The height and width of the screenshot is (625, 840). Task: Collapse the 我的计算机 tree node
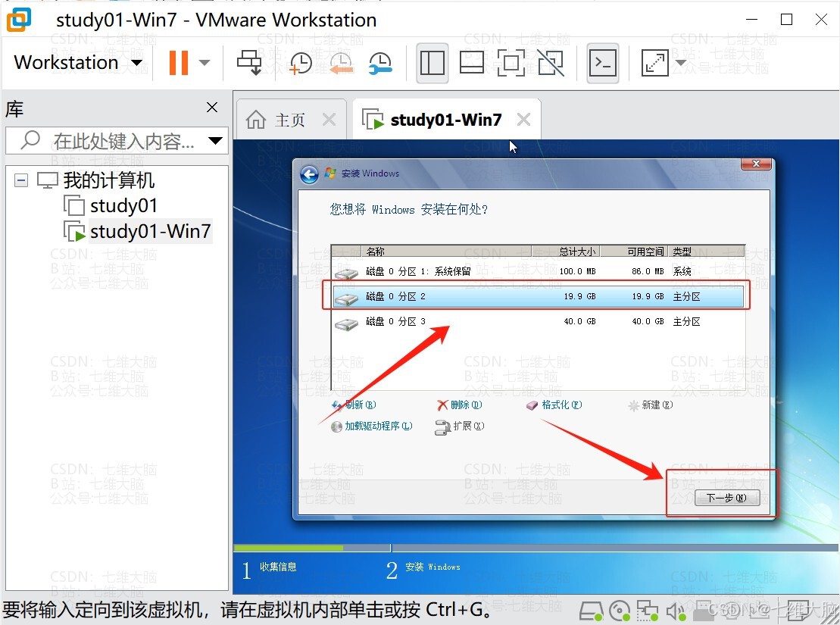(21, 180)
